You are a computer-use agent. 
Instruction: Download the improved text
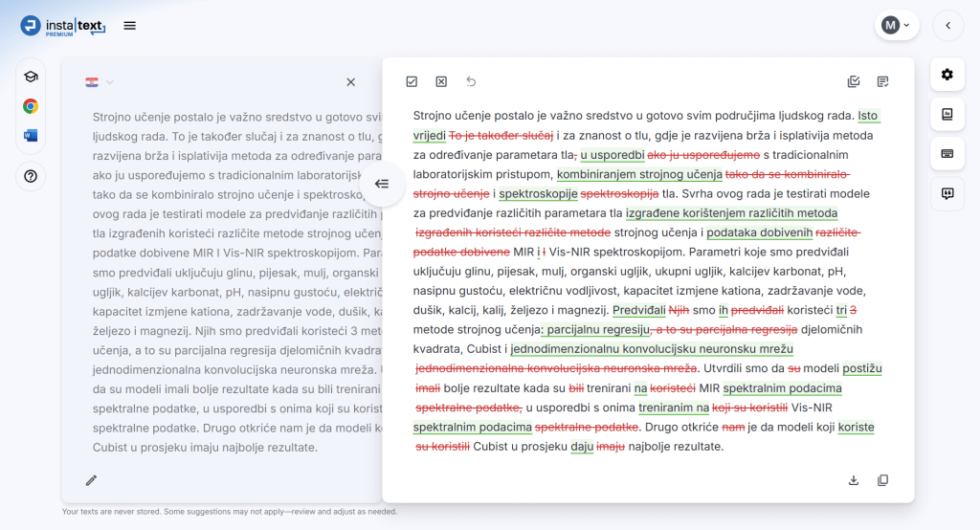point(854,480)
